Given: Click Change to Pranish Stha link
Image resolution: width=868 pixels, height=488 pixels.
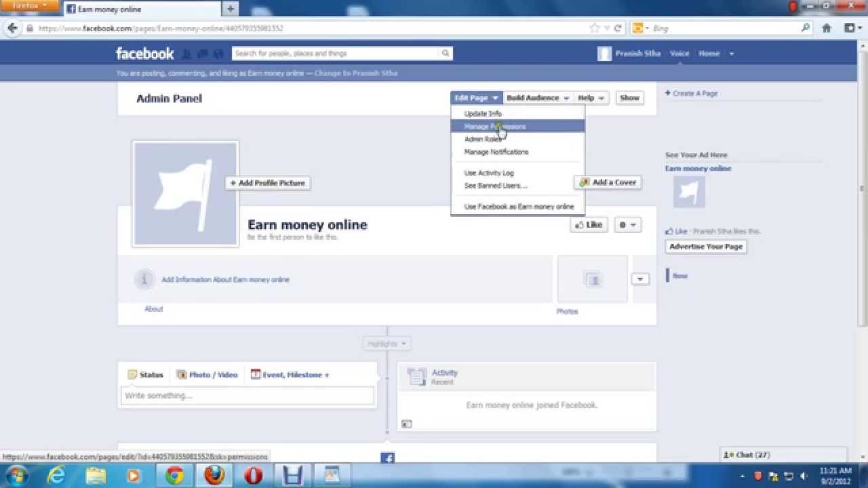Looking at the screenshot, I should click(356, 73).
